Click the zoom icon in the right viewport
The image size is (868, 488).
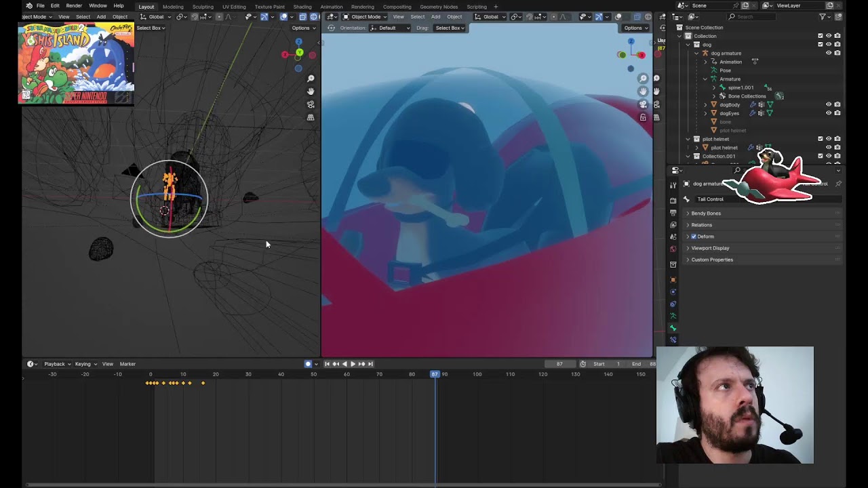(x=643, y=79)
